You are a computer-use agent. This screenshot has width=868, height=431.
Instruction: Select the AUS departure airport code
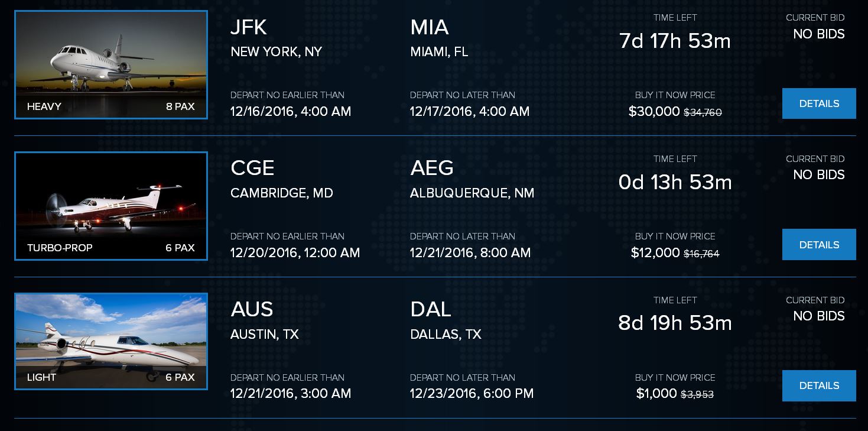click(252, 309)
